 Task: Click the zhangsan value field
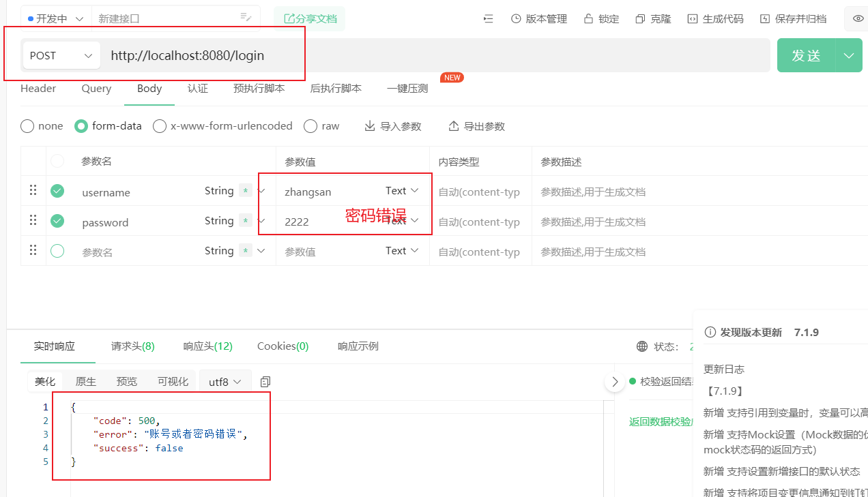point(331,192)
